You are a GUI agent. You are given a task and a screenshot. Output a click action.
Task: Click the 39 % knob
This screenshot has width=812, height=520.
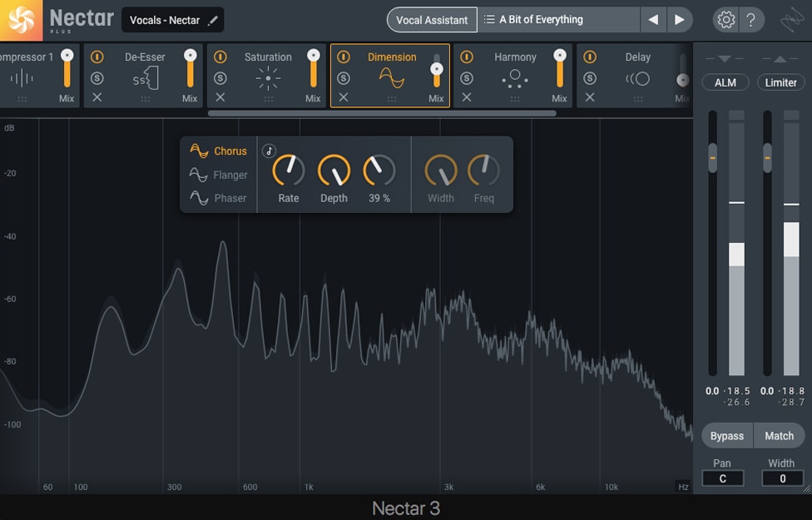pos(379,171)
